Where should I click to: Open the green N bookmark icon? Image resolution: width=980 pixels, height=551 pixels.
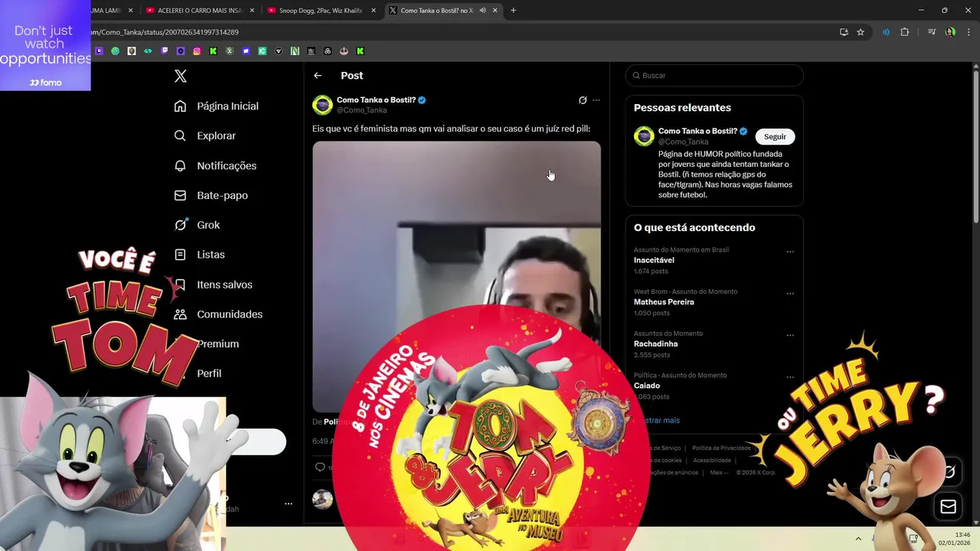(295, 51)
